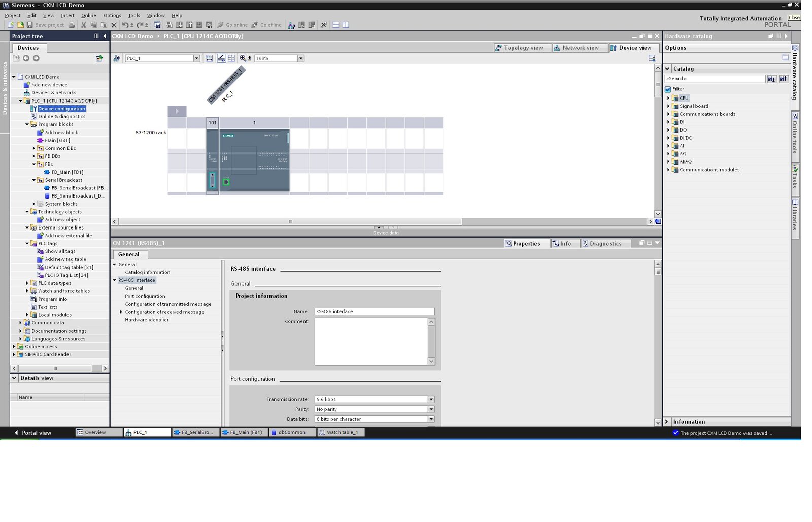Open the 100% zoom level dropdown
Screen dimensions: 812x522
[x=300, y=58]
